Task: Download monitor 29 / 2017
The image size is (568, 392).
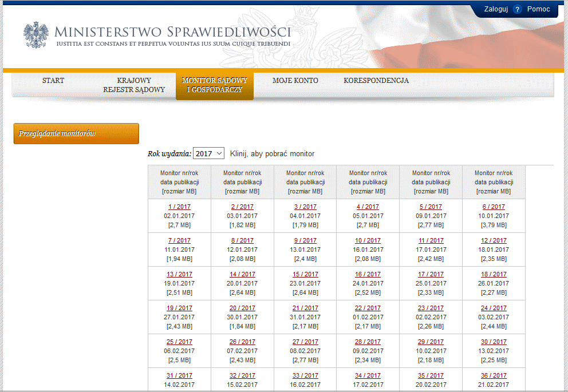Action: point(431,342)
